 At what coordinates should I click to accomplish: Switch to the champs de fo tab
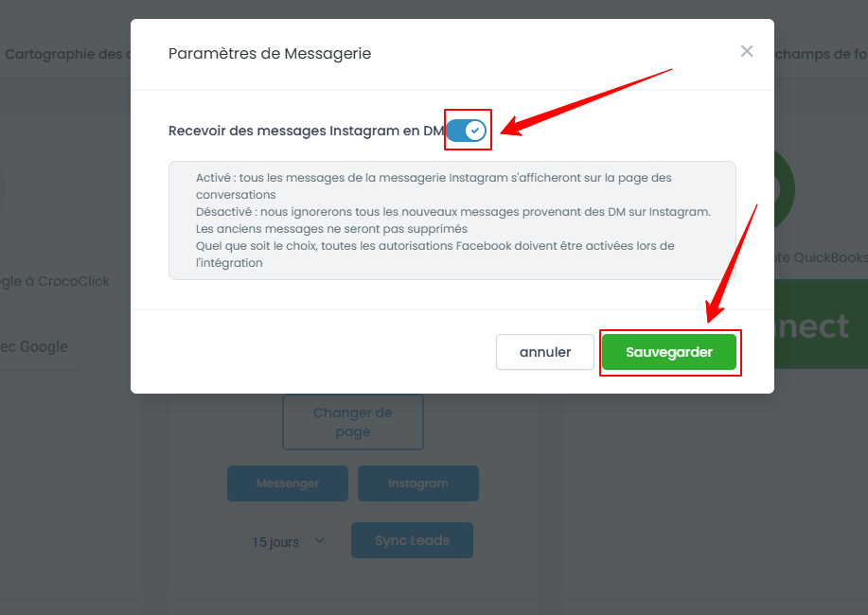821,54
